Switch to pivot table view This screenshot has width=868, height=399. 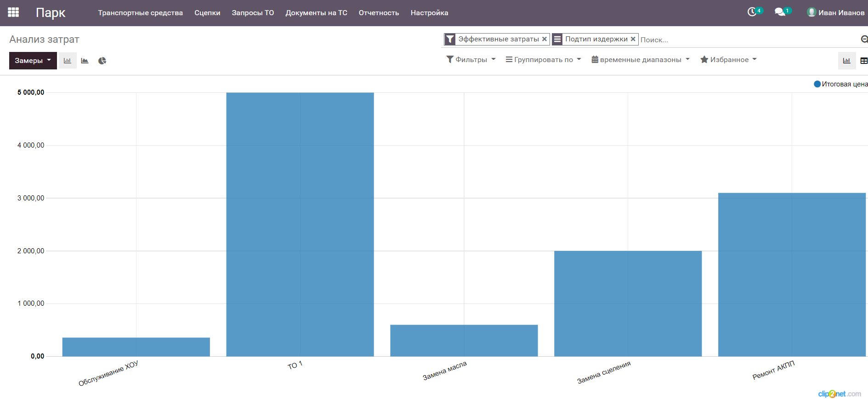(863, 61)
